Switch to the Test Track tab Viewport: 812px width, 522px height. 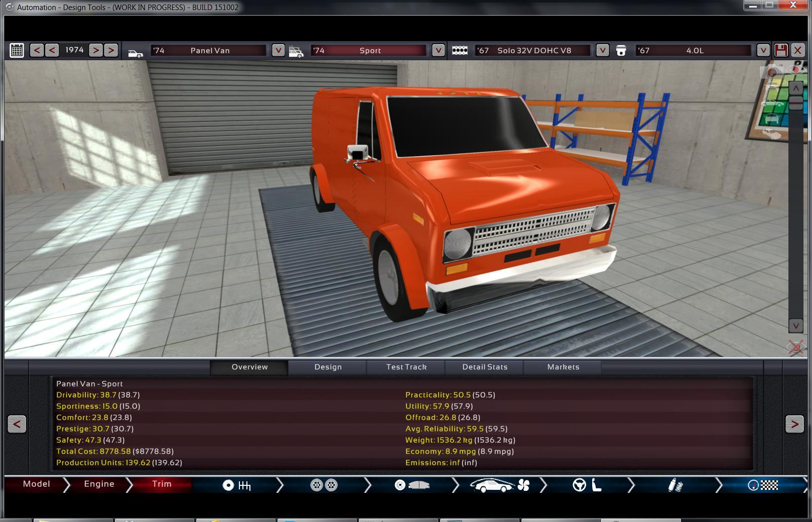(406, 367)
